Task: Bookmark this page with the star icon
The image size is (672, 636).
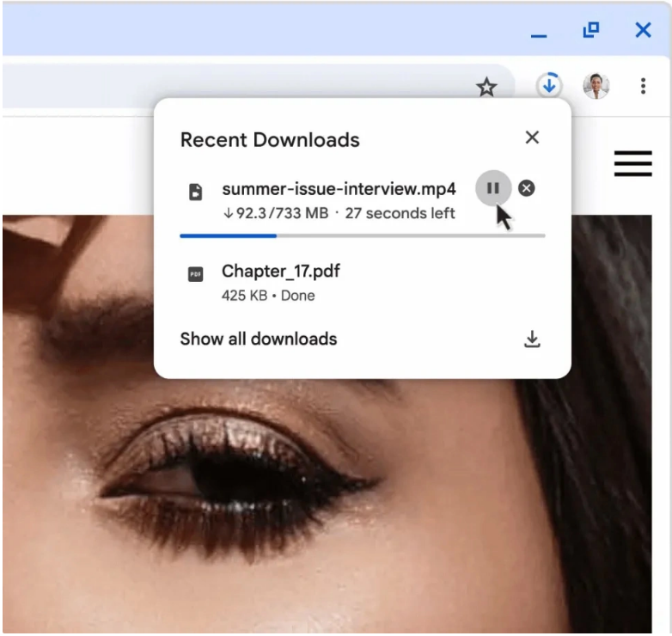Action: click(486, 86)
